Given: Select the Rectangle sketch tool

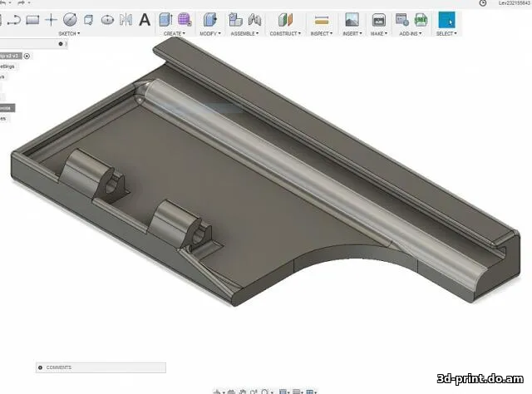Looking at the screenshot, I should (x=33, y=18).
